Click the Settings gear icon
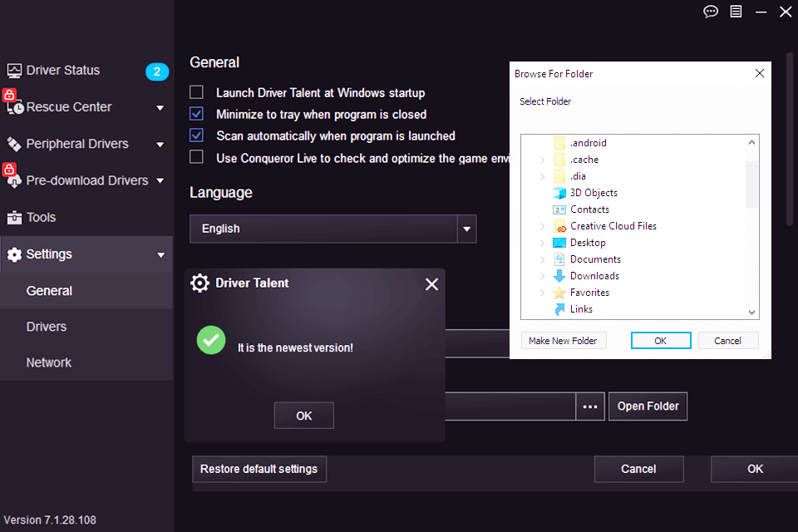This screenshot has height=532, width=798. 15,254
